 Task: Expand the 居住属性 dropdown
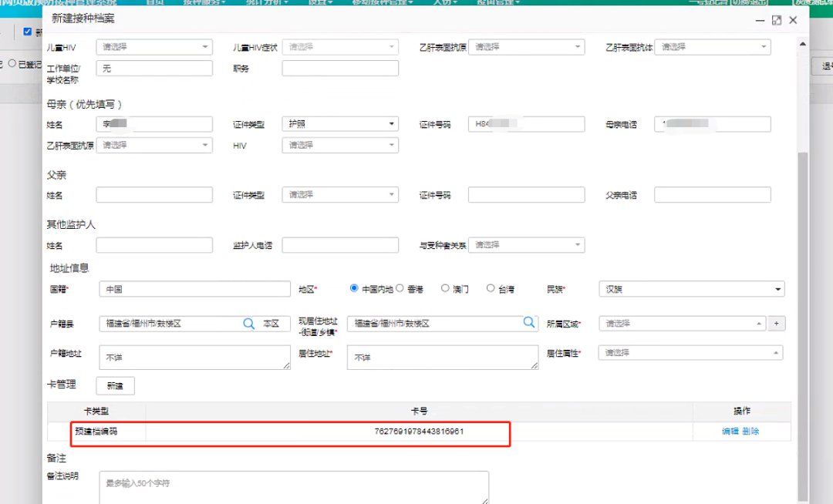690,352
